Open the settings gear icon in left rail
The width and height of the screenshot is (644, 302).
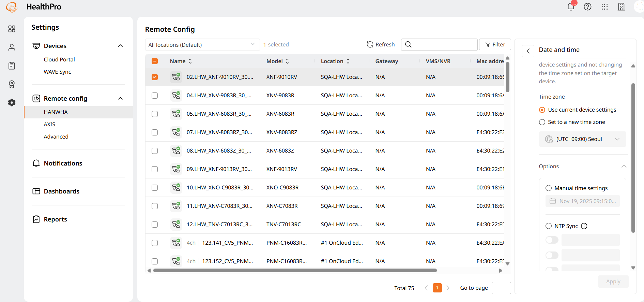[x=12, y=103]
